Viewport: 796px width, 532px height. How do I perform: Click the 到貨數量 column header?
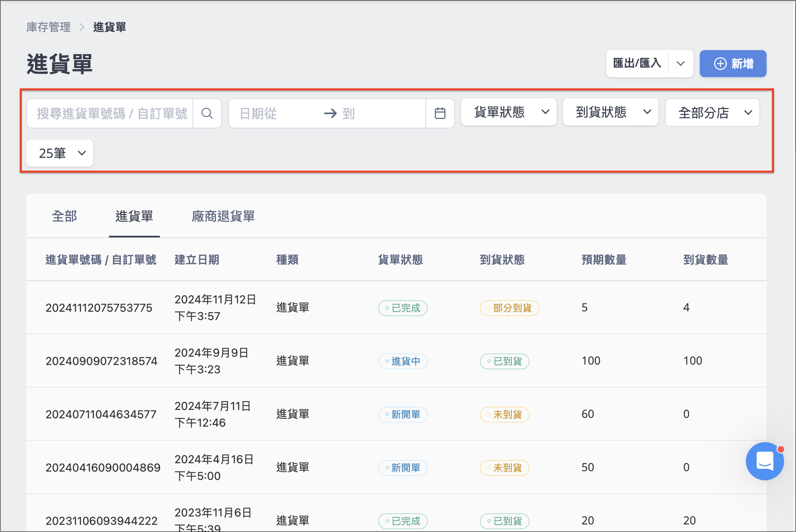click(706, 260)
